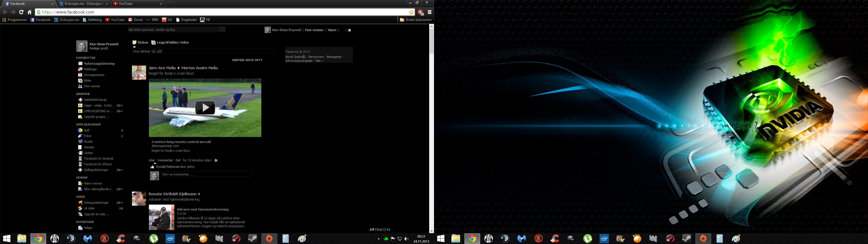Switch to the Diskusjon.no browser tab

pos(84,4)
